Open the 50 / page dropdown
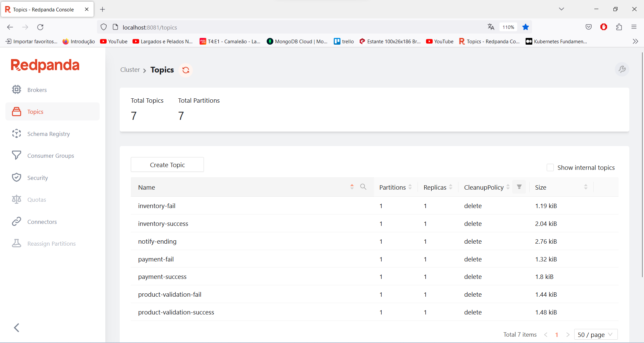 pyautogui.click(x=596, y=335)
